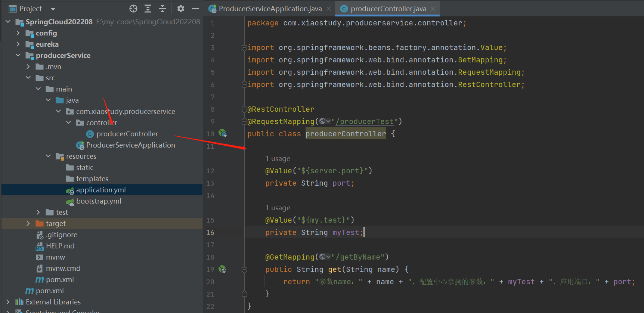This screenshot has width=644, height=313.
Task: Expand the target folder
Action: pyautogui.click(x=28, y=223)
